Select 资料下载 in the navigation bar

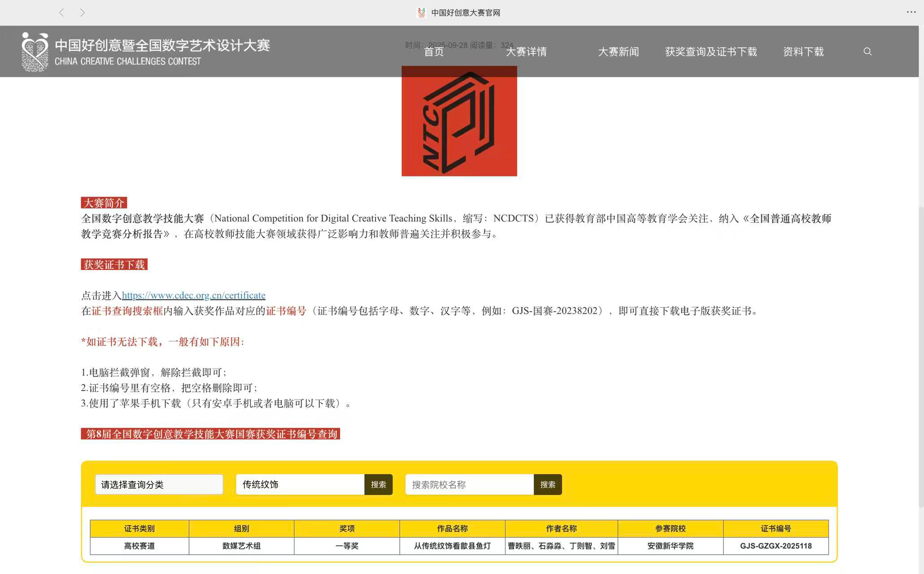803,52
